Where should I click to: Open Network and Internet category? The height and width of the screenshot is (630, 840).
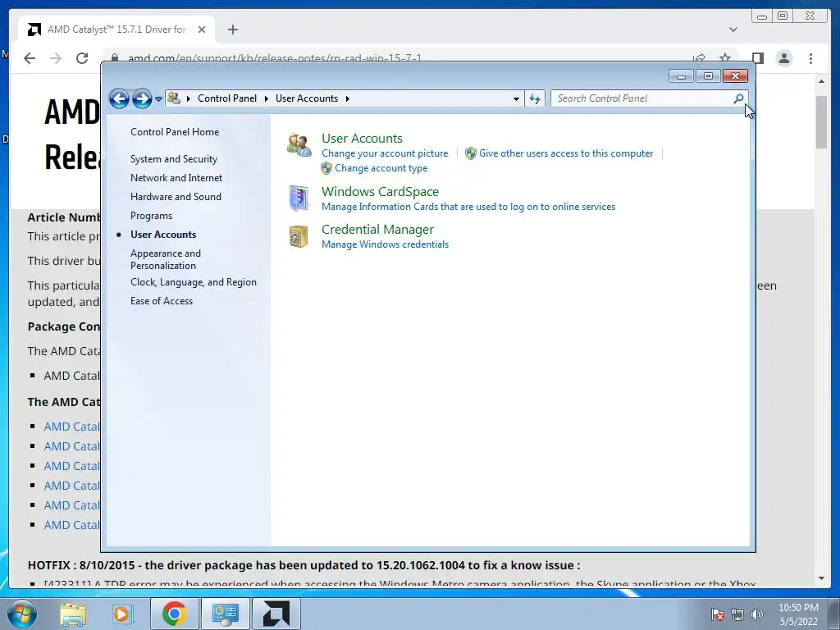point(176,178)
